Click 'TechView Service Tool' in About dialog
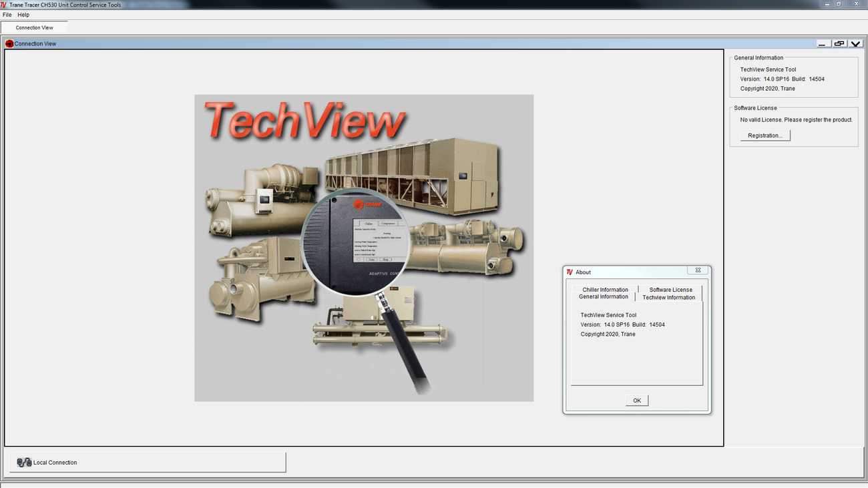Screen dimensions: 868x488 point(608,315)
